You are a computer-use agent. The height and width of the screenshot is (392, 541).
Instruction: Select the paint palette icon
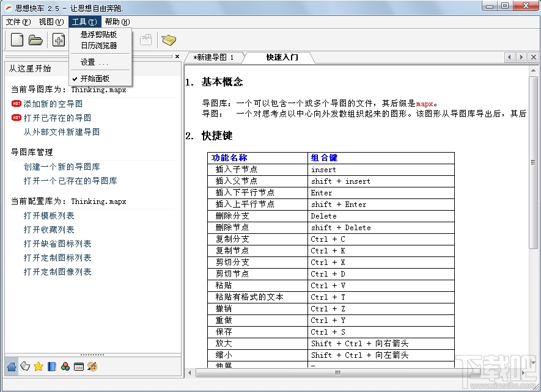click(x=92, y=366)
